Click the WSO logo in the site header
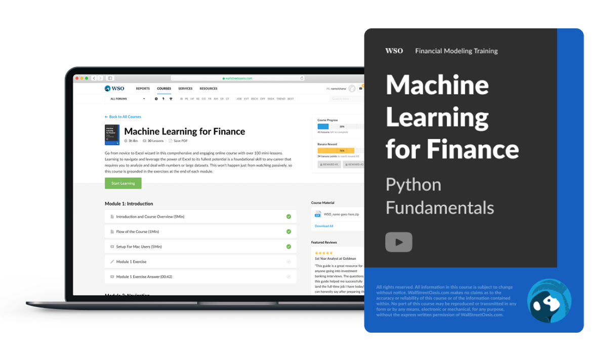This screenshot has height=364, width=610. click(x=114, y=88)
